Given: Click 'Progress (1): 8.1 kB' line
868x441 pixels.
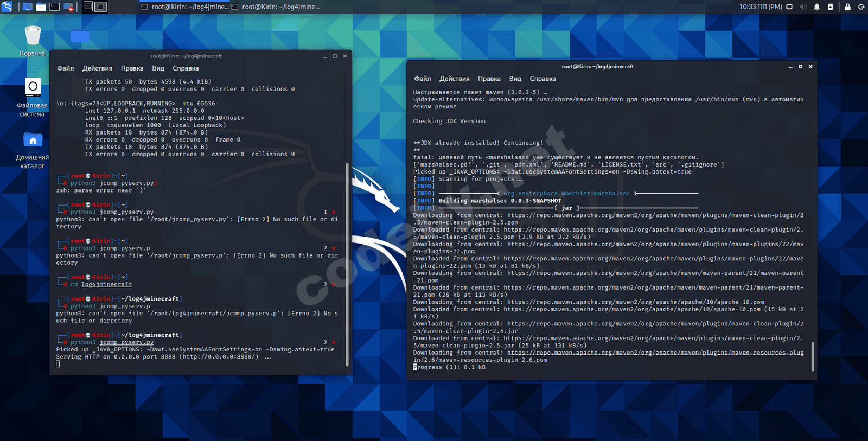Looking at the screenshot, I should [449, 367].
